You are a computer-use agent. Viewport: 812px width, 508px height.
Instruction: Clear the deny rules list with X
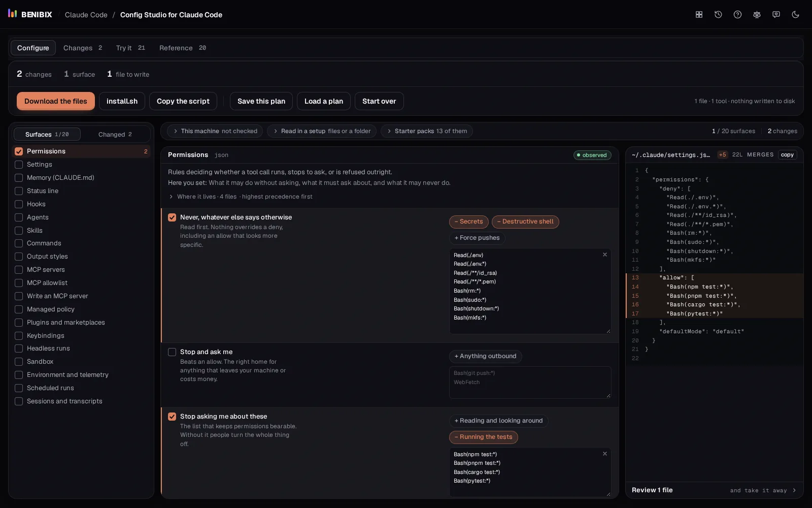click(604, 255)
